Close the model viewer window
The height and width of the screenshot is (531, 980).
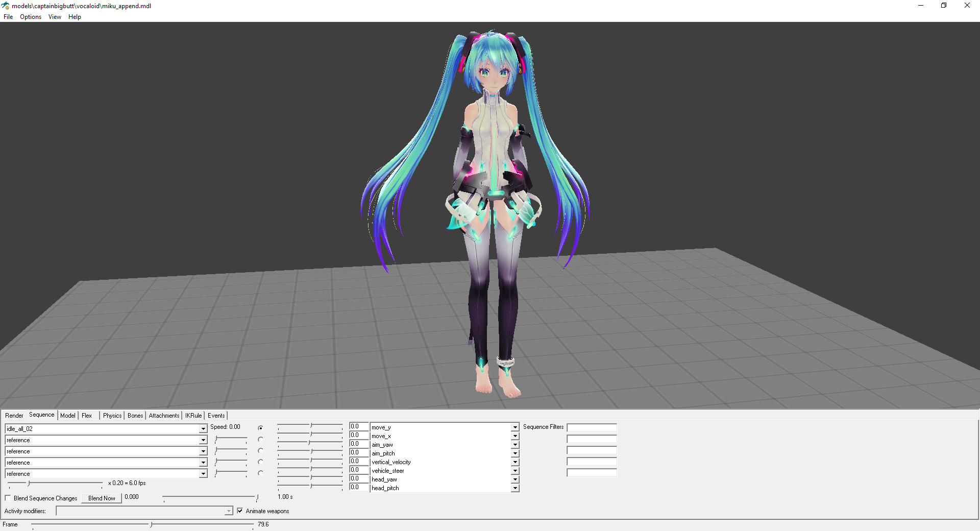point(967,6)
